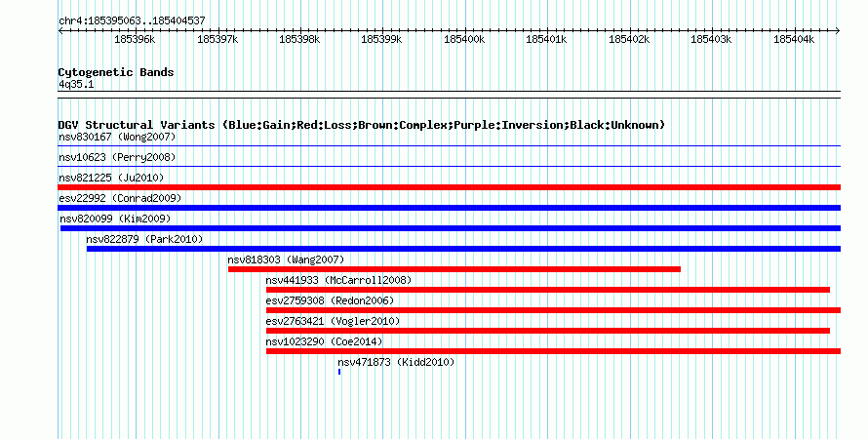Screen dimensions: 868x439
Task: Select the red bar under esv2763421 (Vogler2010)
Action: tap(548, 331)
